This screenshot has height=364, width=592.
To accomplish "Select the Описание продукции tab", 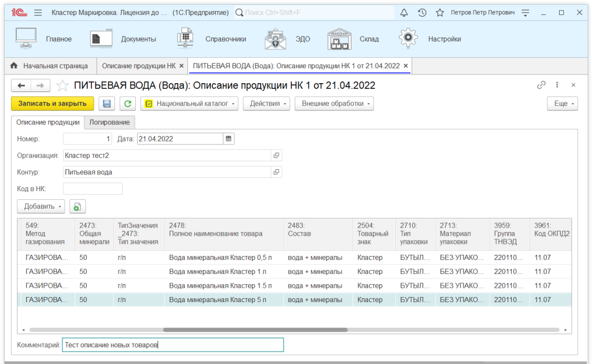I will coord(48,122).
